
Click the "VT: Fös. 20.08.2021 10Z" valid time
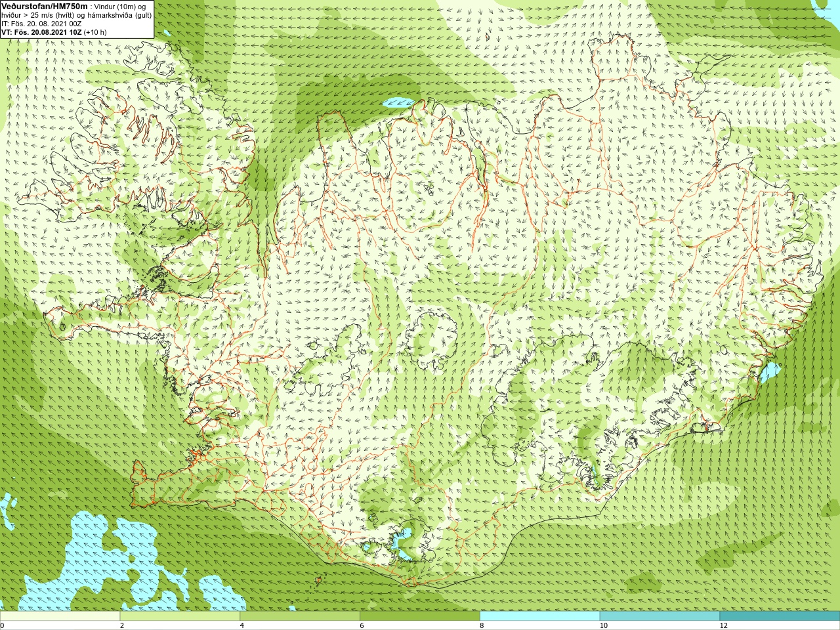pyautogui.click(x=41, y=32)
